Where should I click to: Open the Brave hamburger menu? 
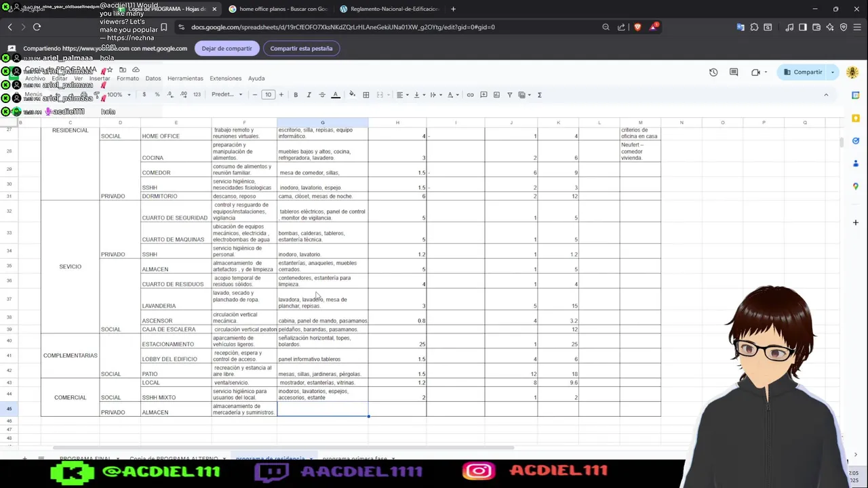[x=856, y=27]
